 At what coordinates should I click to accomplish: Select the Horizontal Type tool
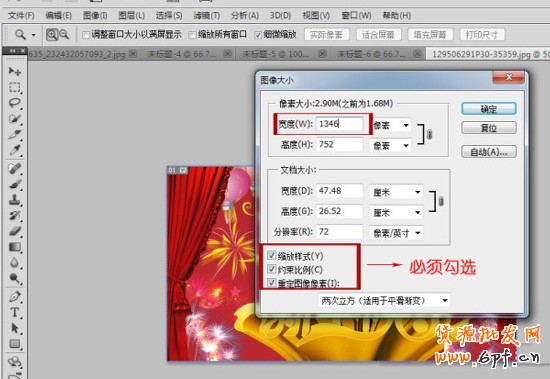click(14, 312)
